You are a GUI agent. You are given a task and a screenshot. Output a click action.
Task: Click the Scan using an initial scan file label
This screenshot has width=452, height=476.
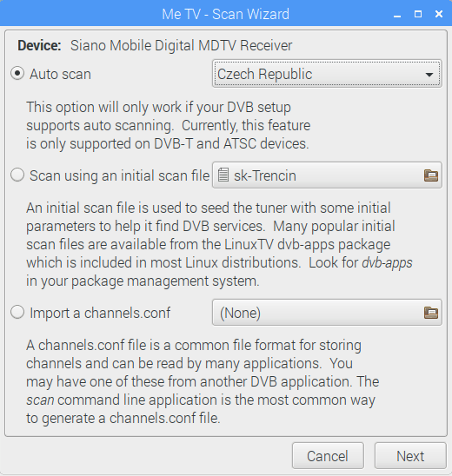pyautogui.click(x=119, y=175)
